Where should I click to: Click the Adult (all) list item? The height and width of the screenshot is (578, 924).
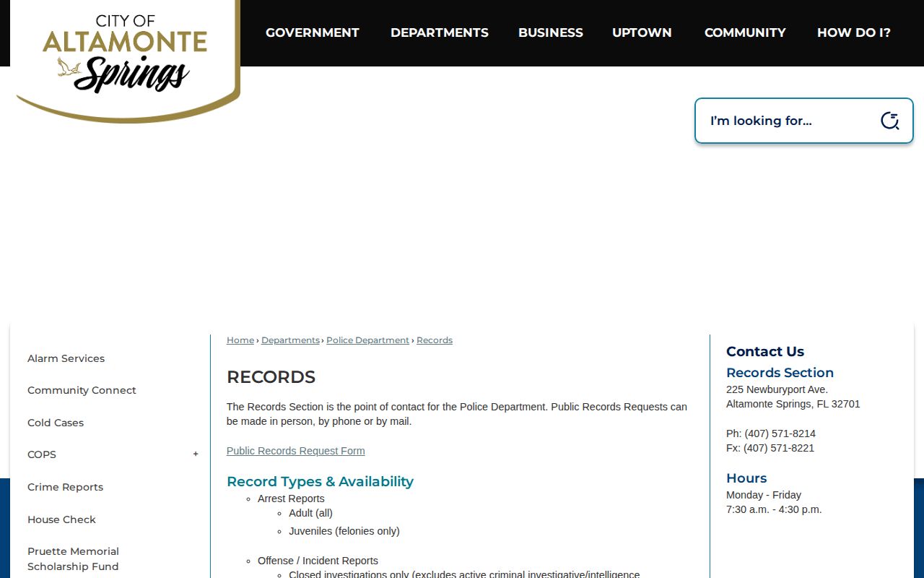pyautogui.click(x=310, y=513)
